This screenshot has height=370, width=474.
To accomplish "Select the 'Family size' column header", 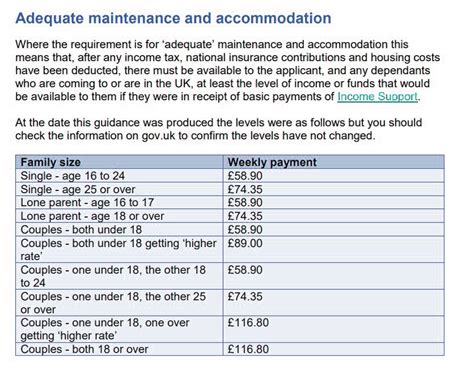I will [x=119, y=162].
